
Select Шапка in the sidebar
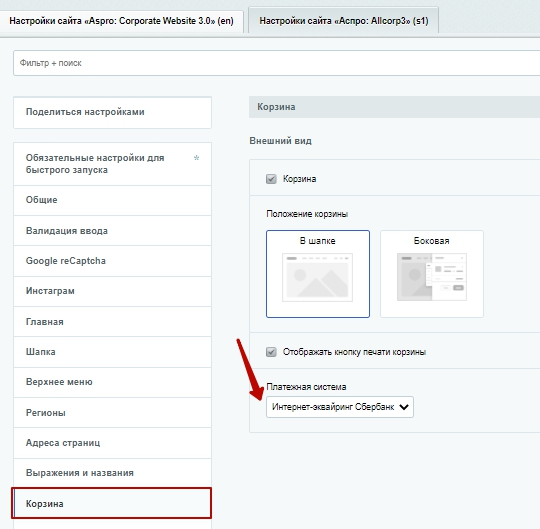click(x=112, y=352)
